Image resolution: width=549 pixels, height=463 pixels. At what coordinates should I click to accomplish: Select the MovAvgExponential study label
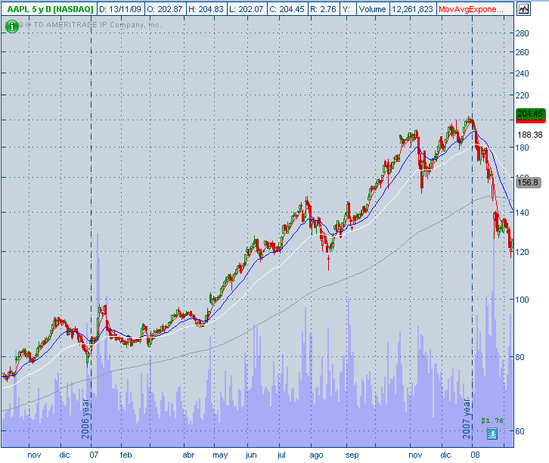tap(471, 9)
